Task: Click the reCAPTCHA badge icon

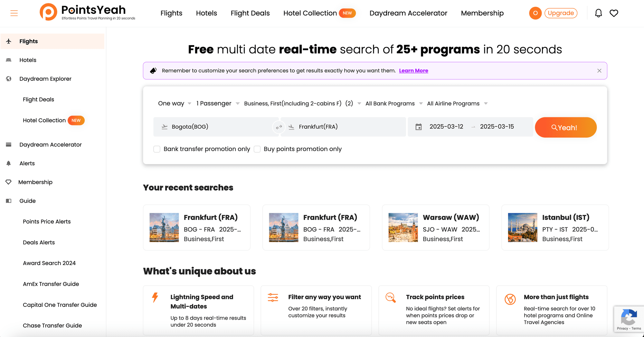Action: (629, 317)
